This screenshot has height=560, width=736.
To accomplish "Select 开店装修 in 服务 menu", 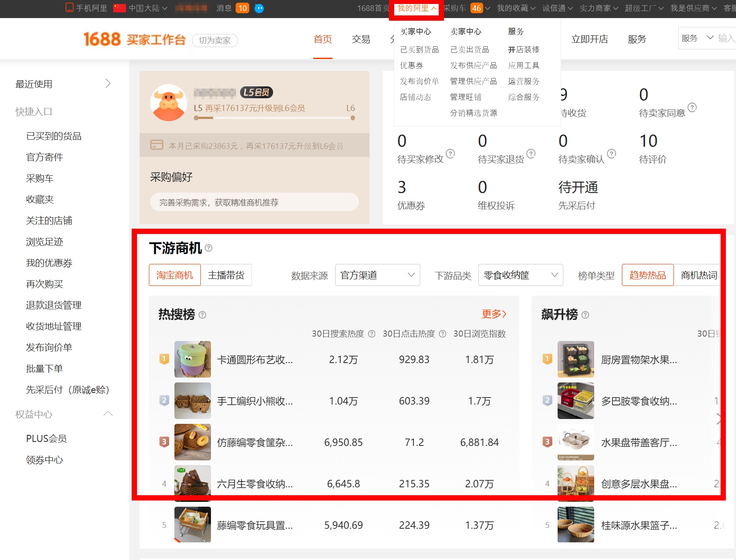I will (x=524, y=49).
